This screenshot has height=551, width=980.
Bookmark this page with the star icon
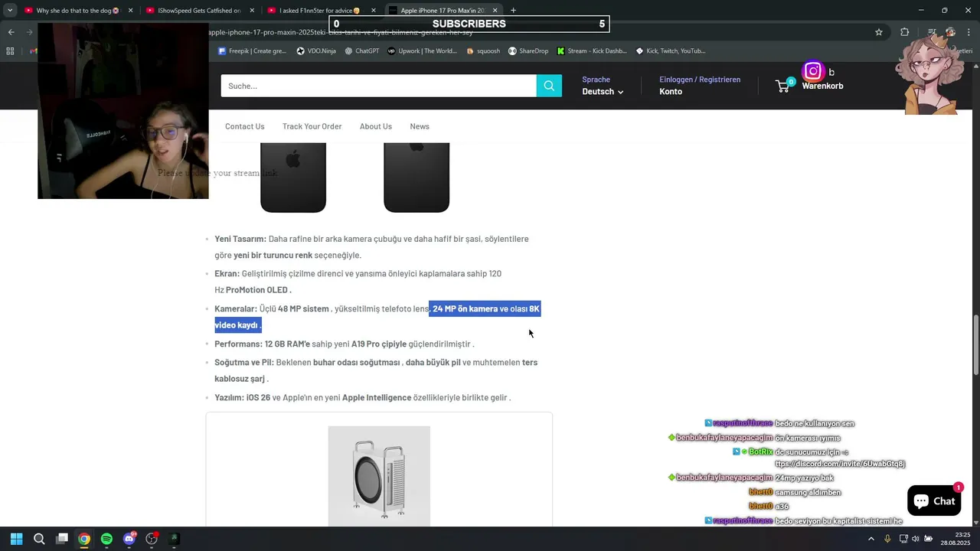point(879,32)
